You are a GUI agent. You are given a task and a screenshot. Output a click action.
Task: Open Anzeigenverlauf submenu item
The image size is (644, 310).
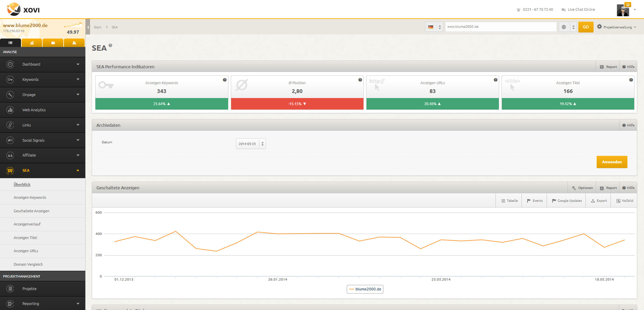coord(27,224)
